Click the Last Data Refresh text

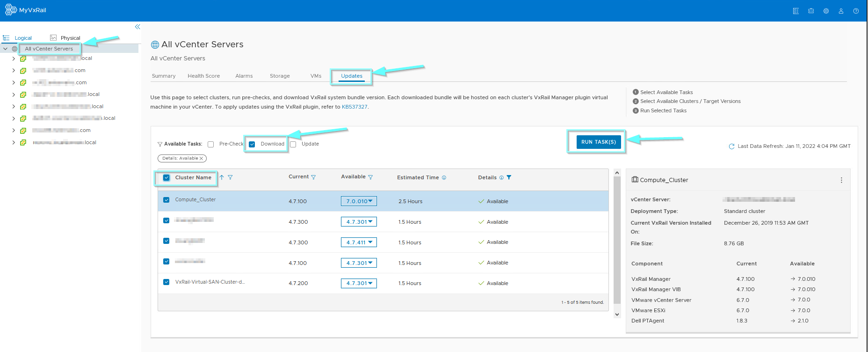[794, 146]
